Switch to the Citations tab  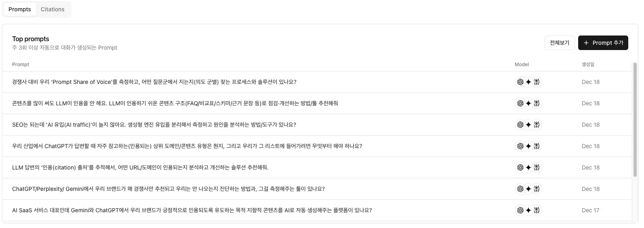[x=53, y=9]
